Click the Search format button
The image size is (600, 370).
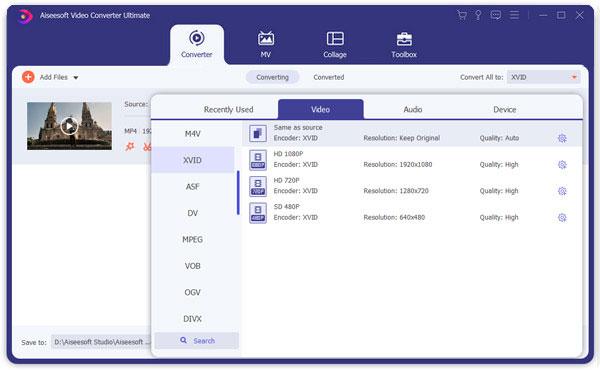[x=197, y=341]
